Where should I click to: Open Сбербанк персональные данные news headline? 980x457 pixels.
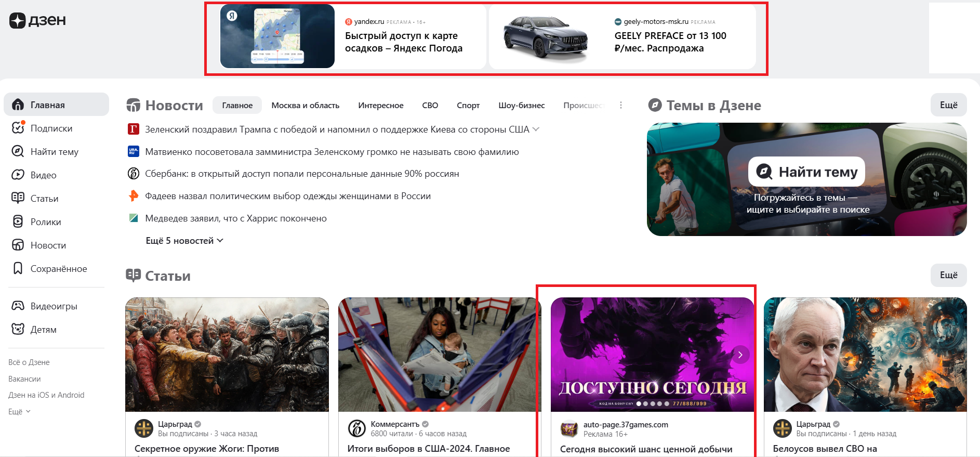(x=302, y=174)
